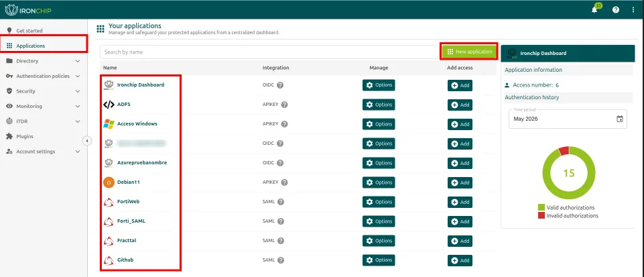The image size is (644, 277).
Task: Click the Valid authorizations legend swatch
Action: pos(541,207)
